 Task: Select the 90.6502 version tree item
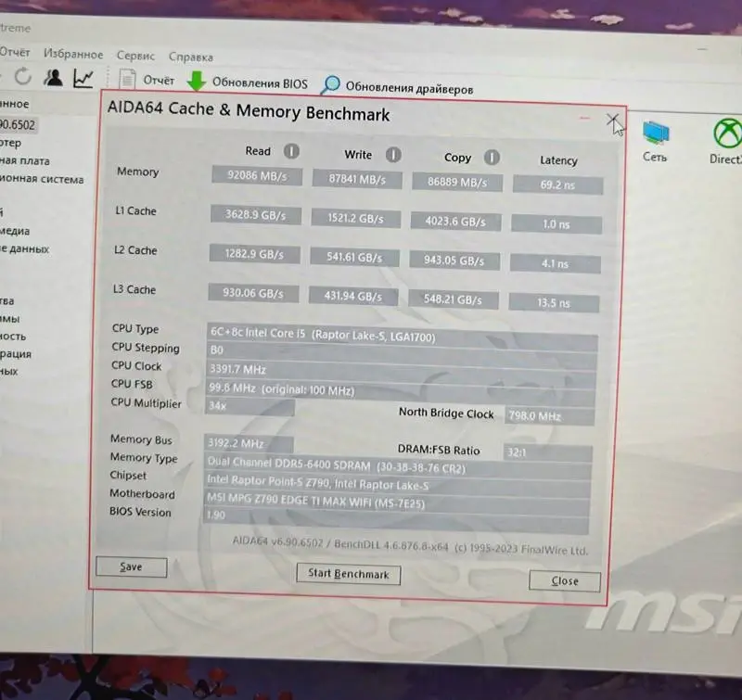(x=18, y=125)
